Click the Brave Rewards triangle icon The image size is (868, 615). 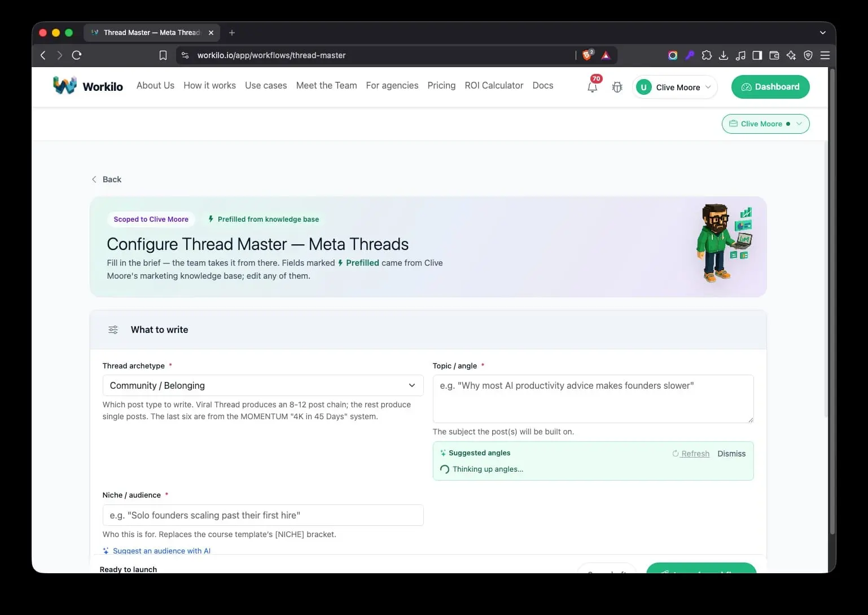[x=606, y=55]
